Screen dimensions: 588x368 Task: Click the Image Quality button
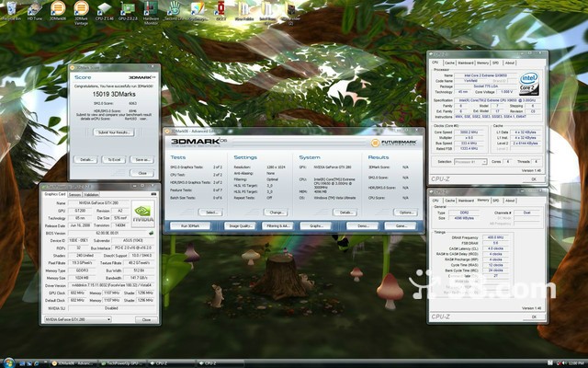point(240,226)
